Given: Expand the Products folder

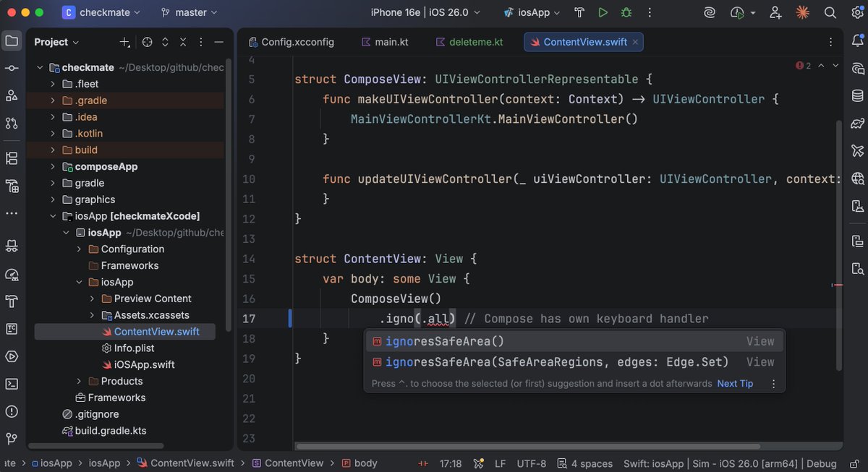Looking at the screenshot, I should coord(79,381).
